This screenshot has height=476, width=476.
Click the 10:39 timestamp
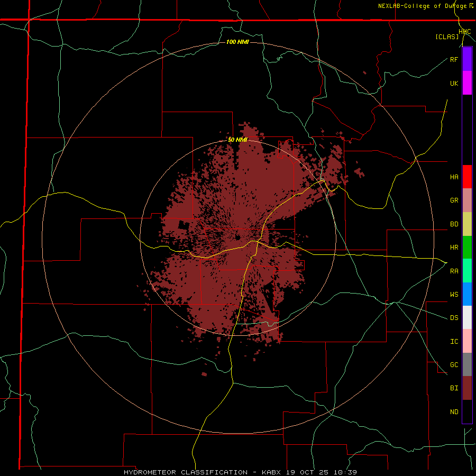345,472
